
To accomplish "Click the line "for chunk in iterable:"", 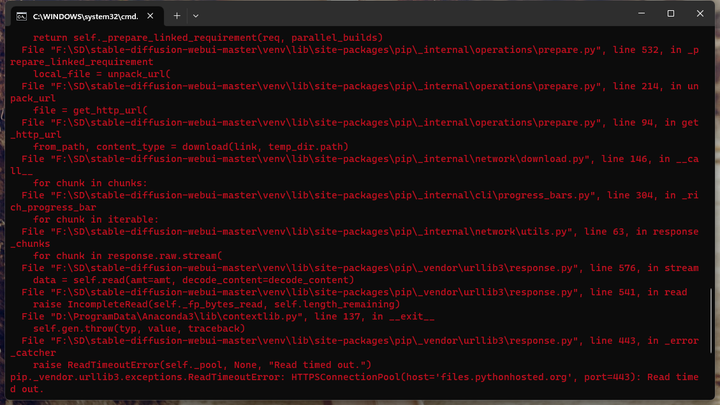I will click(x=96, y=219).
